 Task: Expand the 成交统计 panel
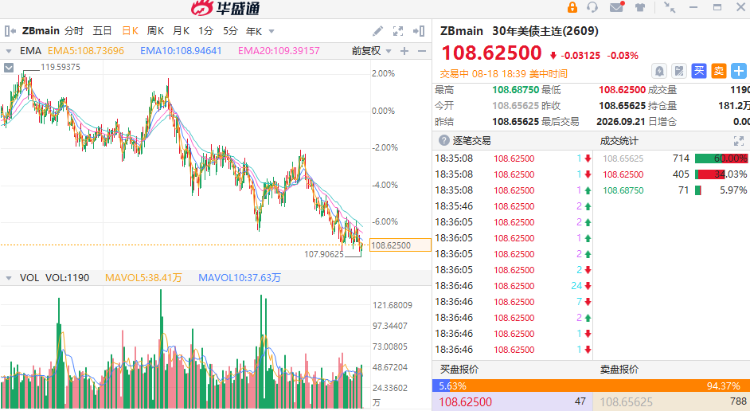point(739,141)
